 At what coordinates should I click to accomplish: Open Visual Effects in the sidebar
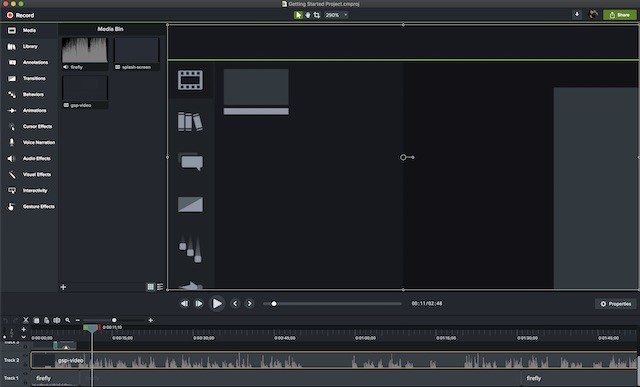pyautogui.click(x=29, y=174)
